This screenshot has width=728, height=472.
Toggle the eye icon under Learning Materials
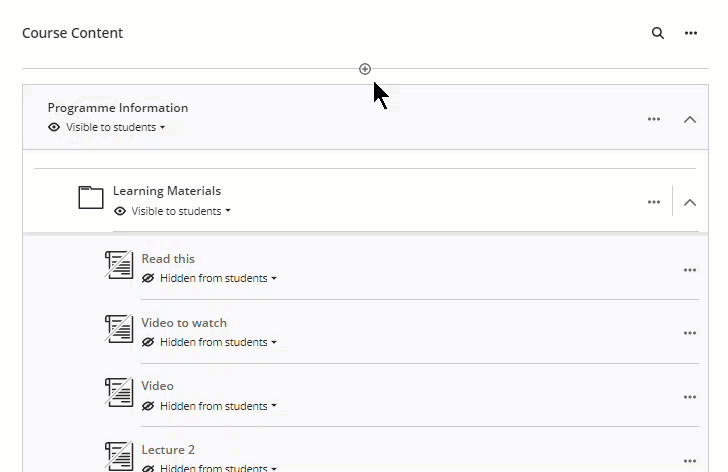pyautogui.click(x=120, y=212)
